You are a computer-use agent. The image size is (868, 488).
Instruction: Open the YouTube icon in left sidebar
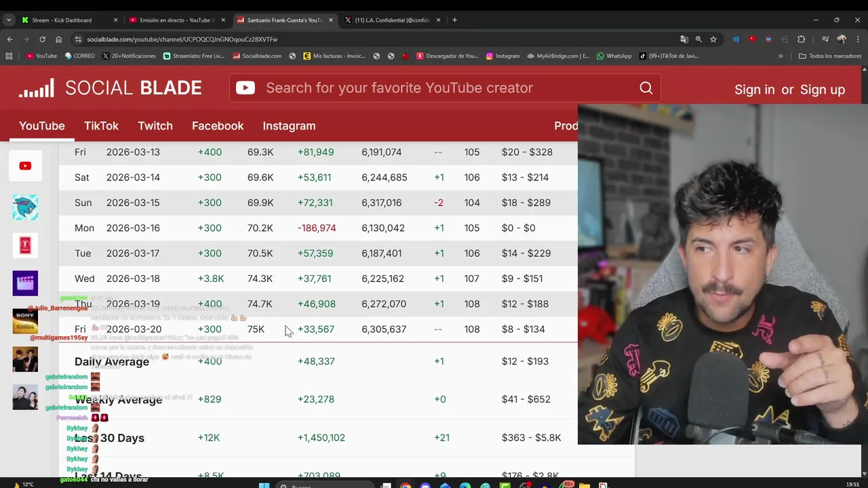(25, 166)
